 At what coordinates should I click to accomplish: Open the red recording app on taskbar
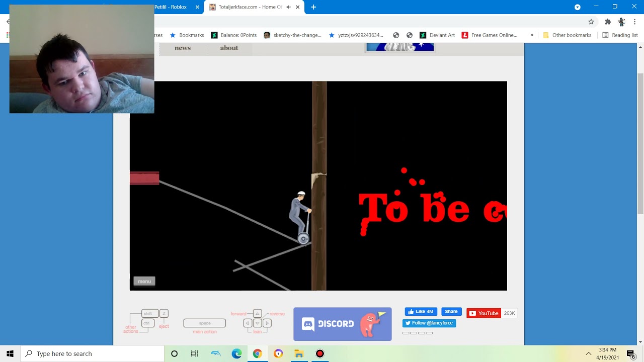[319, 353]
